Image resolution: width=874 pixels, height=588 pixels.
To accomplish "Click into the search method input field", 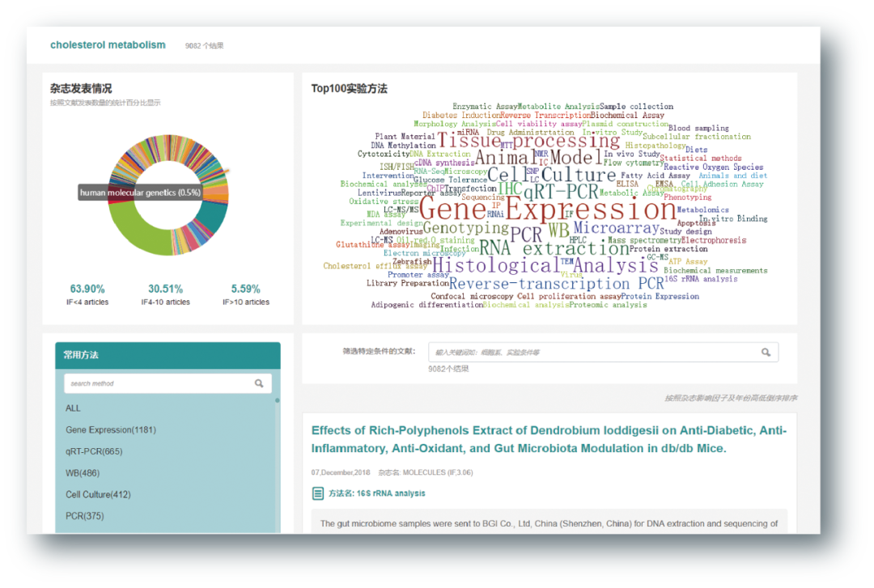I will [158, 383].
